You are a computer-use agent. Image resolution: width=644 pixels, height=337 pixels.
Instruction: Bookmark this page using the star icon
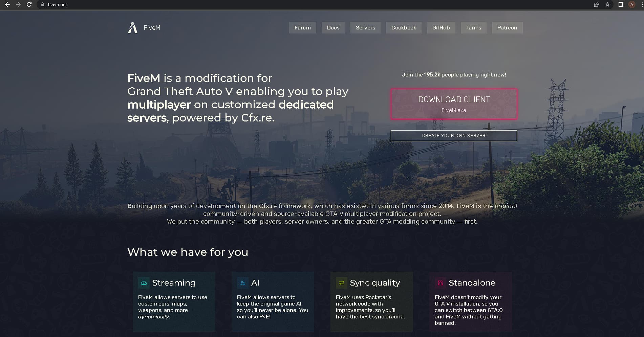click(607, 4)
